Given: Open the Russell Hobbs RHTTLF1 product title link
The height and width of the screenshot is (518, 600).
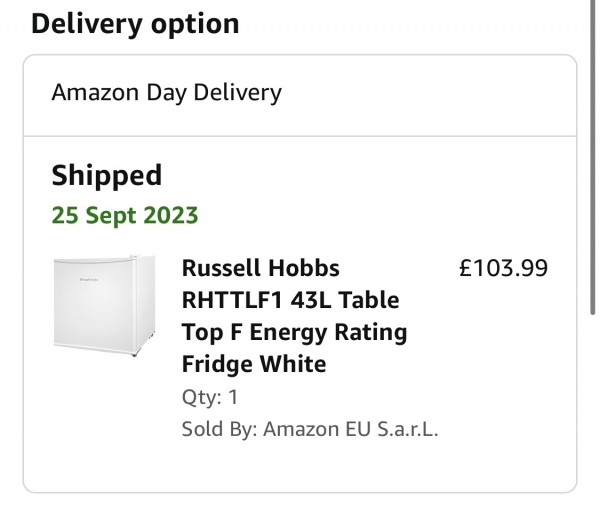Looking at the screenshot, I should click(x=294, y=316).
